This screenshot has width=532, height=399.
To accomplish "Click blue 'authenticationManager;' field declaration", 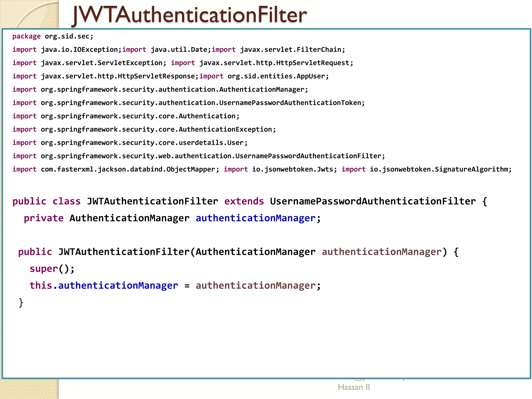I will pos(258,218).
